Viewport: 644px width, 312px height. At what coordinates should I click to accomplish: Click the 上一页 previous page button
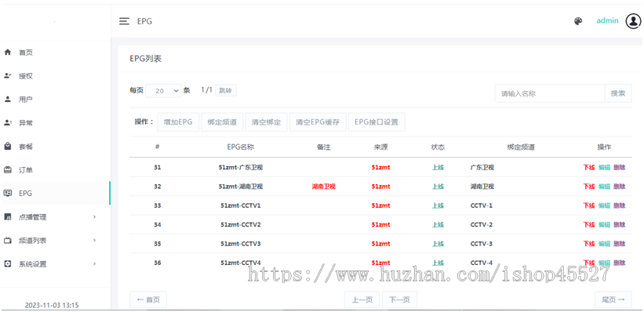[362, 299]
